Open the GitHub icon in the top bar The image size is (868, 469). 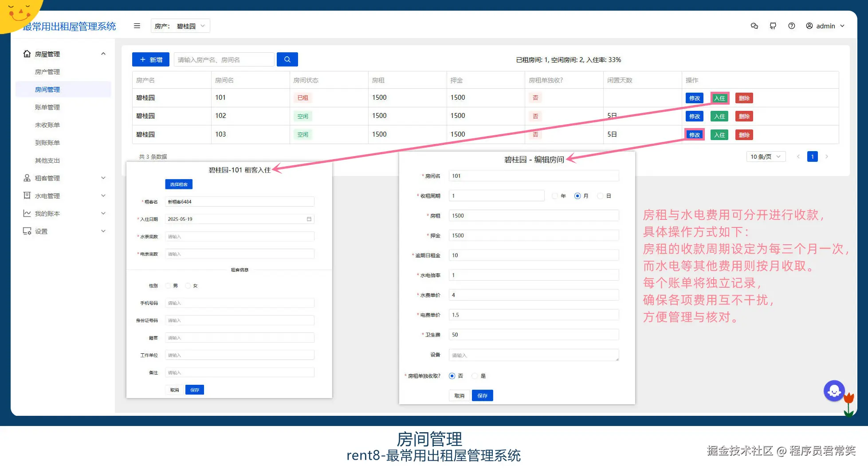click(773, 26)
